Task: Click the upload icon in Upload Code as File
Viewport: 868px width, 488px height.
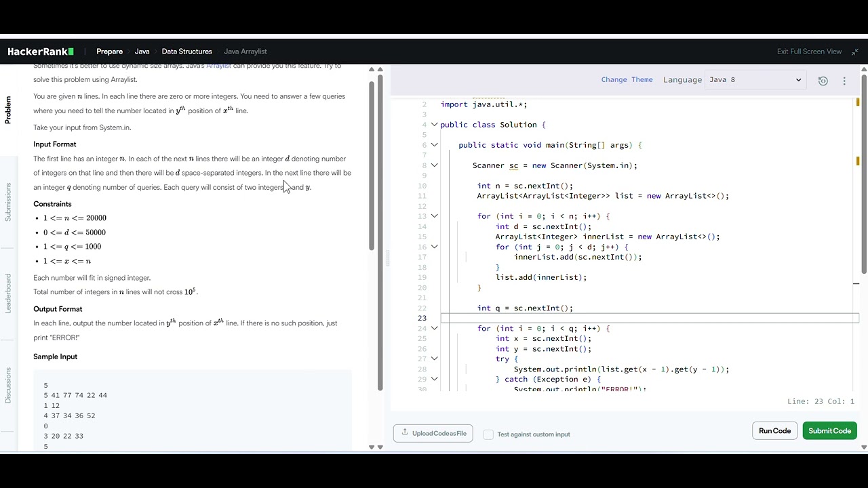Action: click(x=405, y=432)
